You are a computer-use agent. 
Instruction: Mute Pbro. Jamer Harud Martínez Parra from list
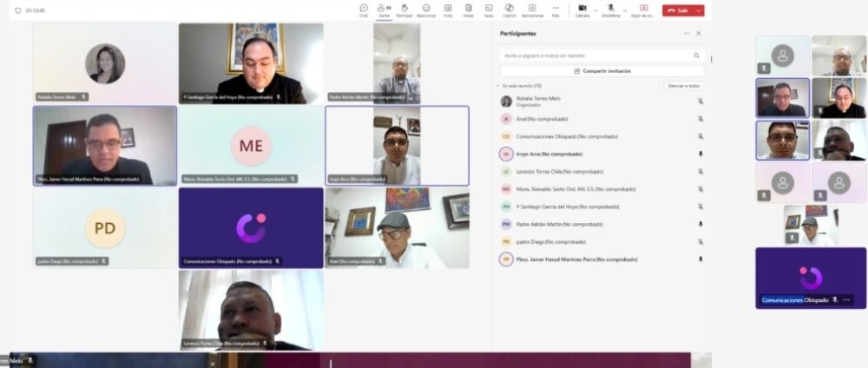tap(700, 259)
